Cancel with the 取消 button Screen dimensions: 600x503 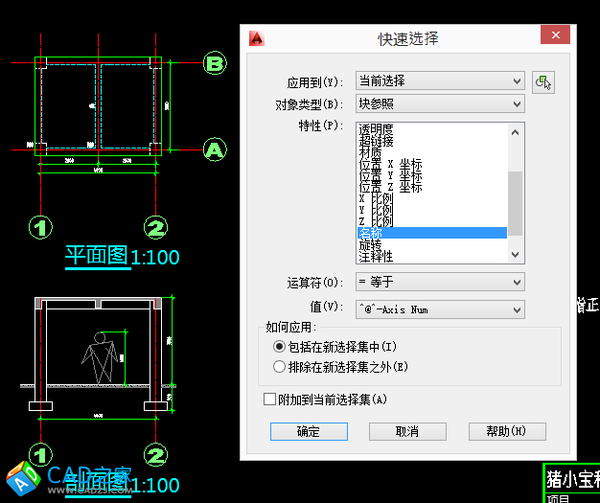click(x=408, y=431)
